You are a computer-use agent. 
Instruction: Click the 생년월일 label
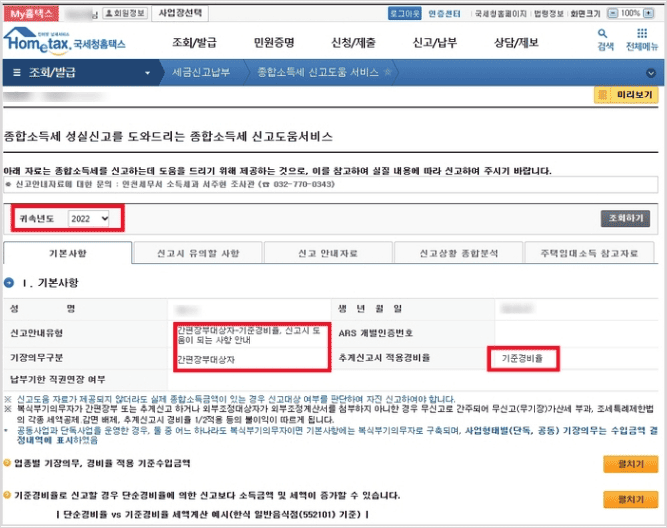[x=370, y=308]
